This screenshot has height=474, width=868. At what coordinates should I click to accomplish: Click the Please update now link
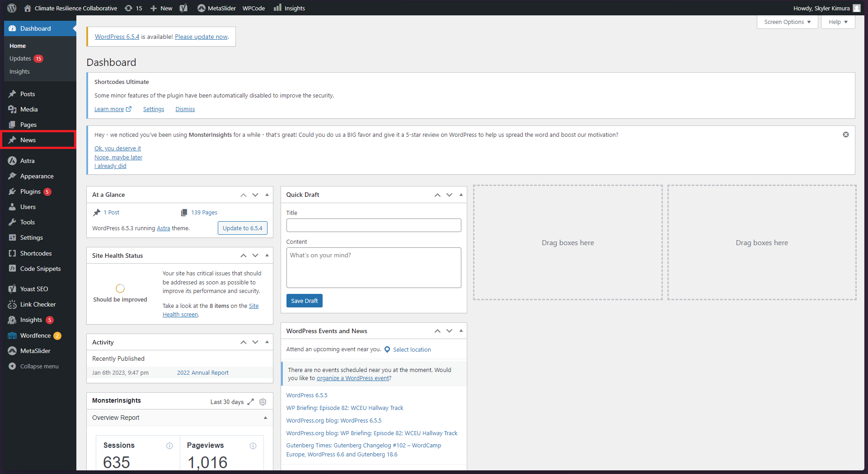point(201,37)
